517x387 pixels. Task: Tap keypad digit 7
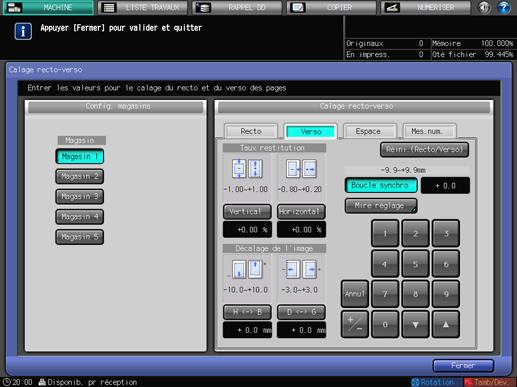(385, 294)
